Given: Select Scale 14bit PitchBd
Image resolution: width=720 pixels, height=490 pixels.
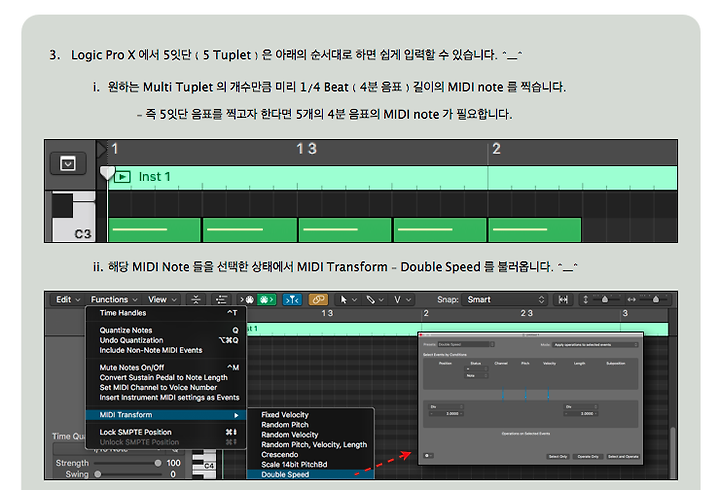Looking at the screenshot, I should point(310,465).
